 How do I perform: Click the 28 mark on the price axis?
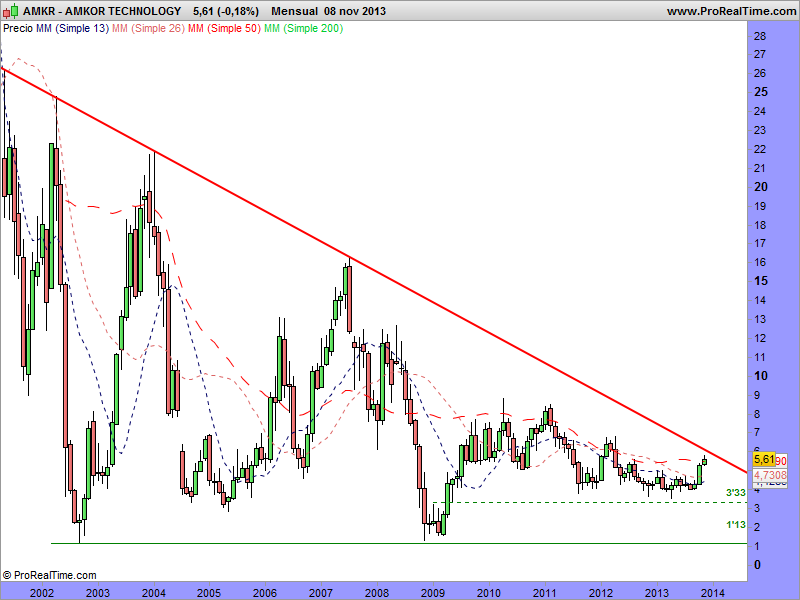[760, 36]
